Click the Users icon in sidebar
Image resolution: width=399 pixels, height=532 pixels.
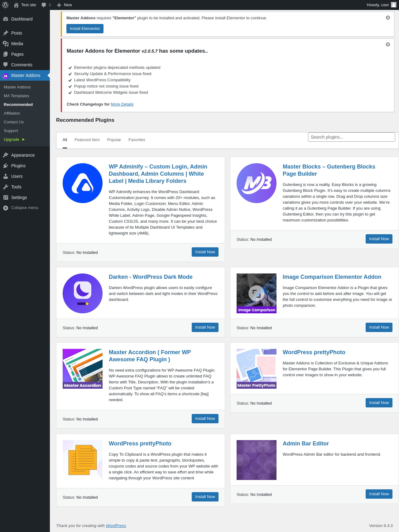coord(6,176)
